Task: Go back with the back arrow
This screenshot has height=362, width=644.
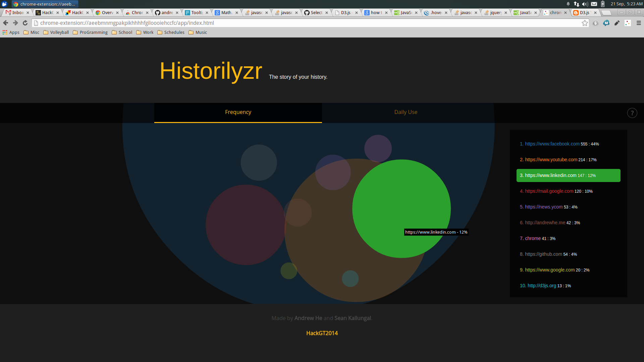Action: (x=5, y=23)
